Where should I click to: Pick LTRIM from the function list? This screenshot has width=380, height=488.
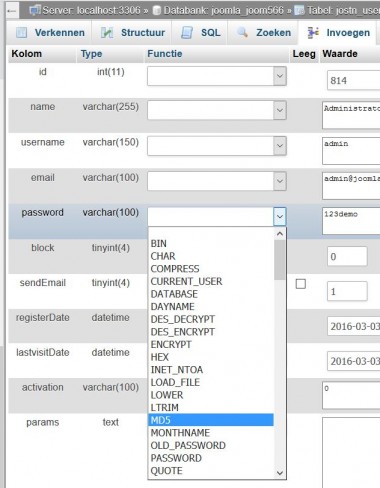(x=211, y=408)
